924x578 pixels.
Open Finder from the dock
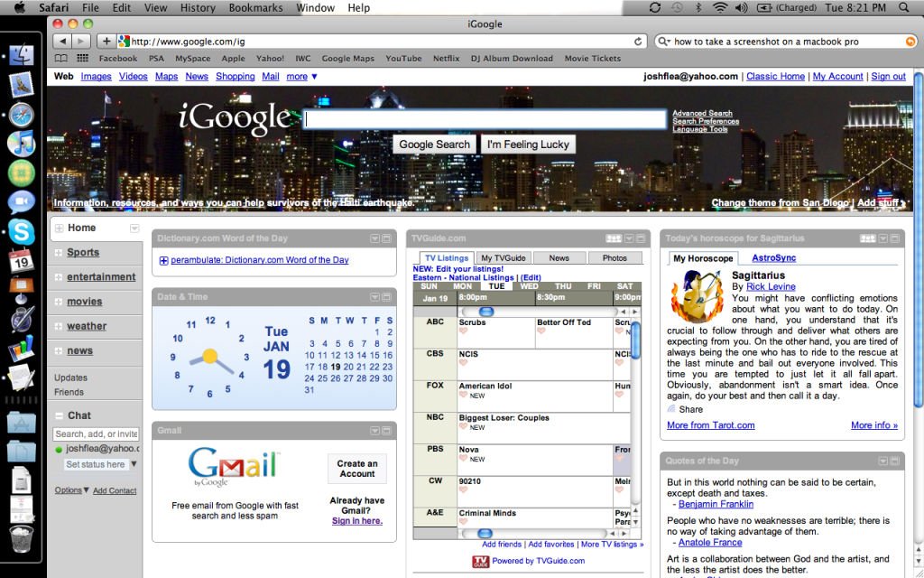tap(22, 55)
